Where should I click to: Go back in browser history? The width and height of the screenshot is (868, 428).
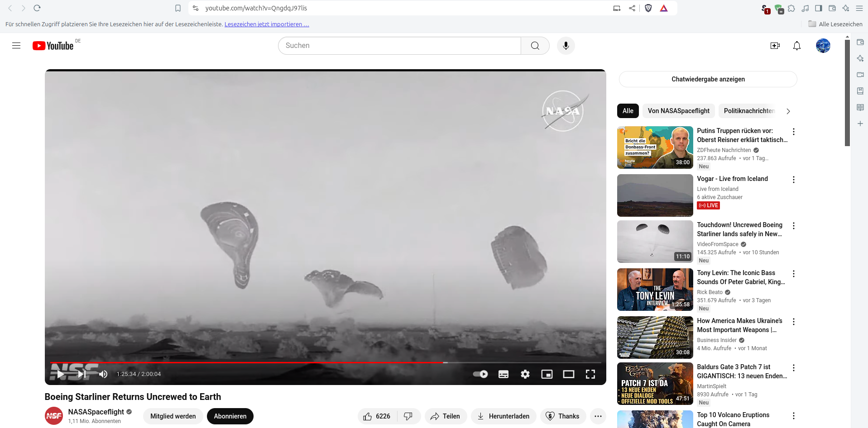[x=10, y=8]
